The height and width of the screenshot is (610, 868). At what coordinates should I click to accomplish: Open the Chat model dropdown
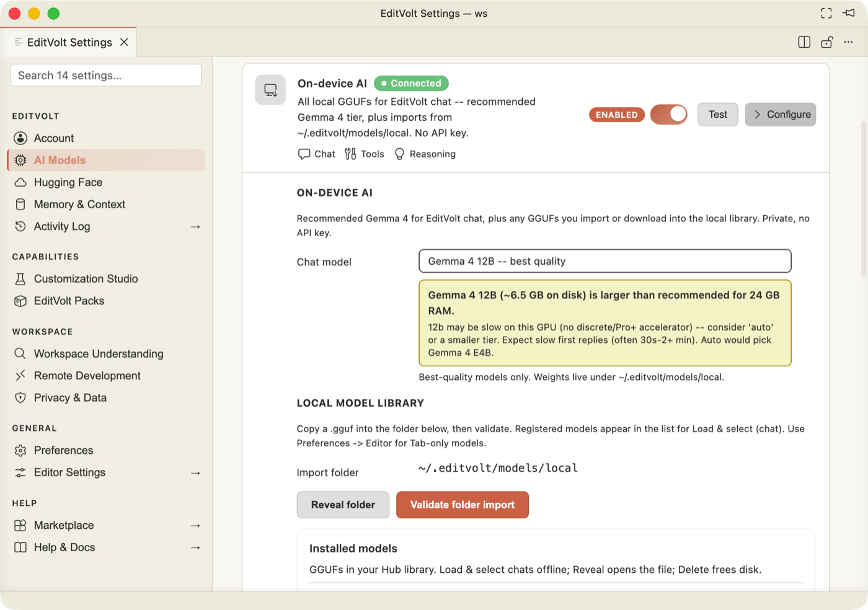pos(605,261)
